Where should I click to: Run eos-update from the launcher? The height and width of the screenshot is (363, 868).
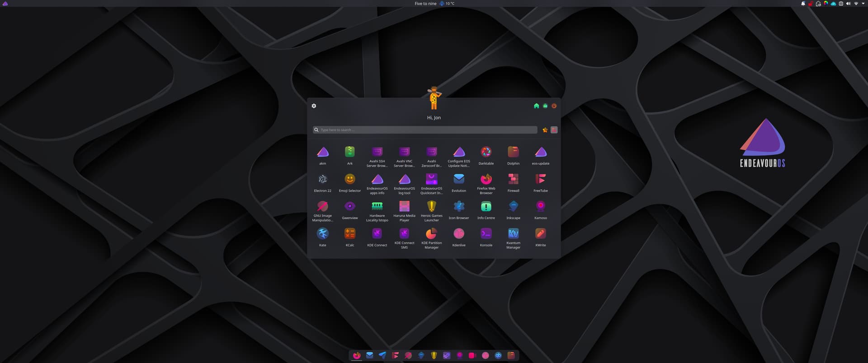541,156
